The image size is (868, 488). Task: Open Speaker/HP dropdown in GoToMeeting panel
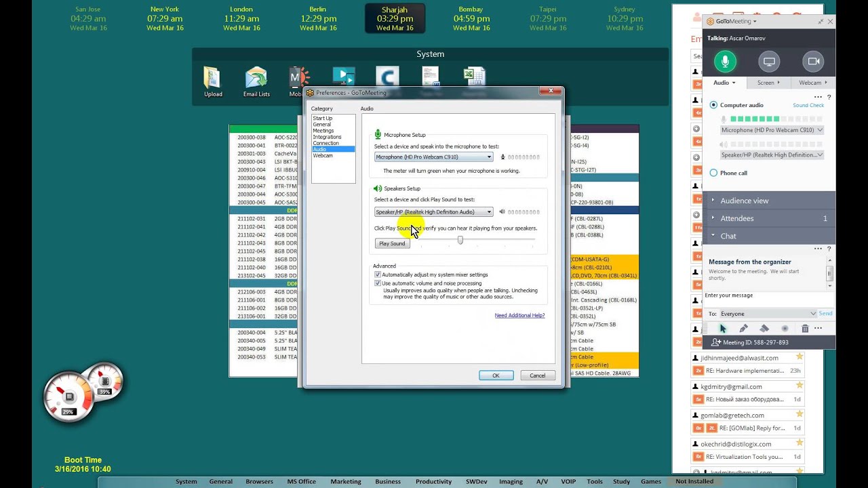coord(772,155)
